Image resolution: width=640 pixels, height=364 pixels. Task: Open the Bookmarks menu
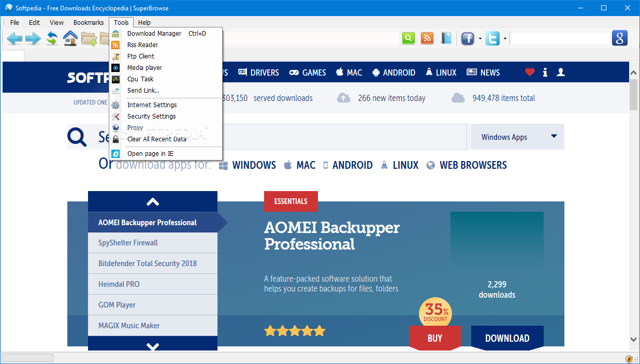(89, 22)
